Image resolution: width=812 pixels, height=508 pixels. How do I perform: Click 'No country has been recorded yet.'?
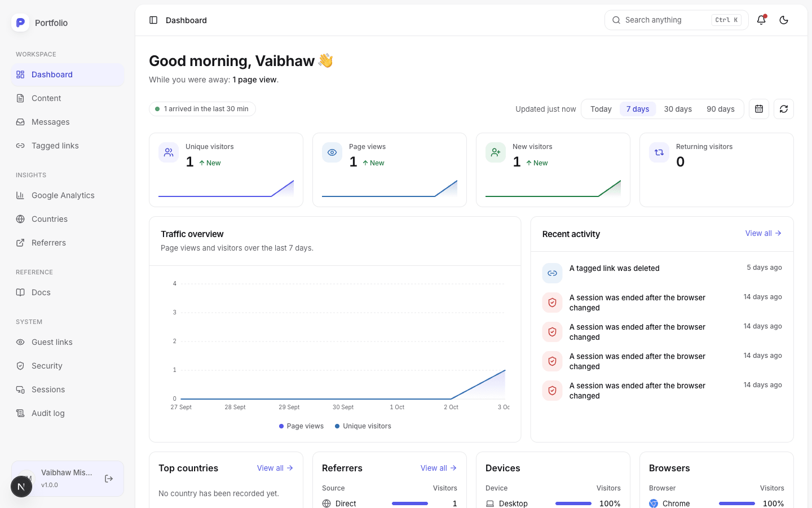tap(219, 493)
